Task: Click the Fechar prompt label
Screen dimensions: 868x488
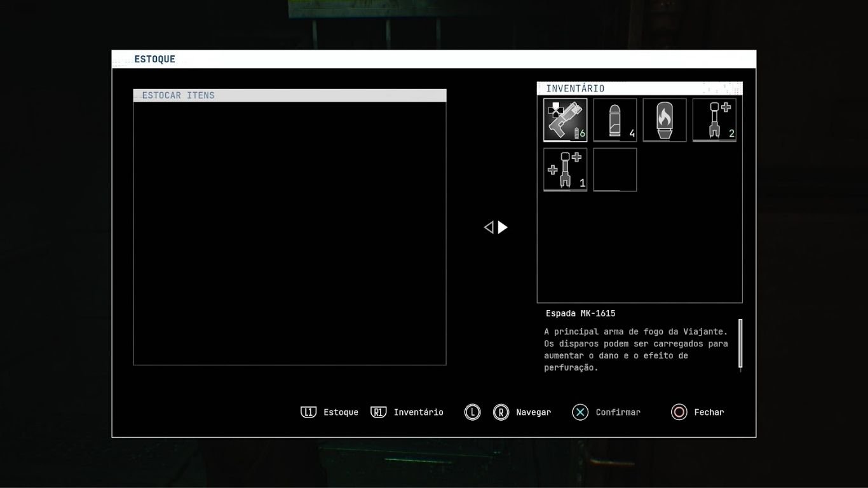Action: 709,412
